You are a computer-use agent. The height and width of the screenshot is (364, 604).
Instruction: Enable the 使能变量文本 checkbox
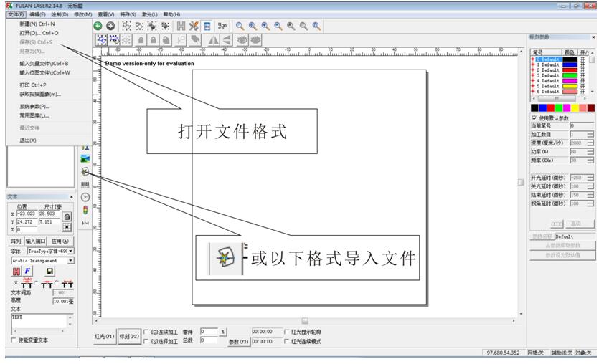[14, 340]
